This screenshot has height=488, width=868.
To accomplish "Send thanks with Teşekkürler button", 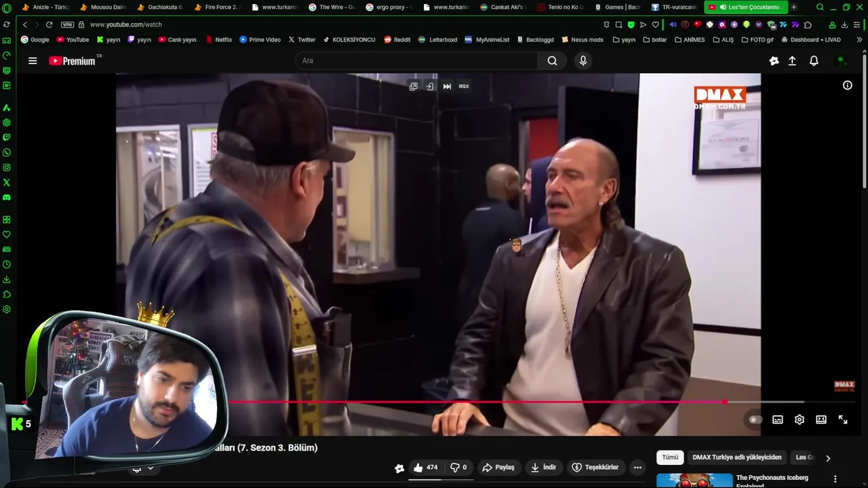I will (595, 467).
